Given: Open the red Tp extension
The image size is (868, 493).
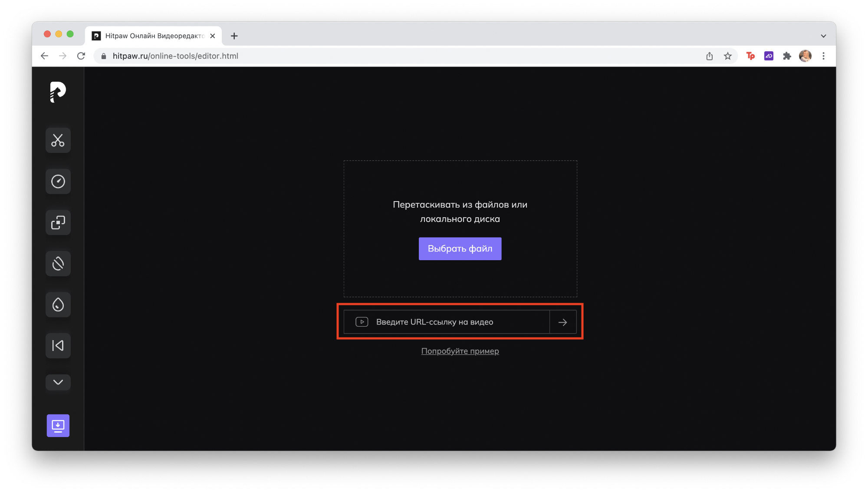Looking at the screenshot, I should click(750, 56).
